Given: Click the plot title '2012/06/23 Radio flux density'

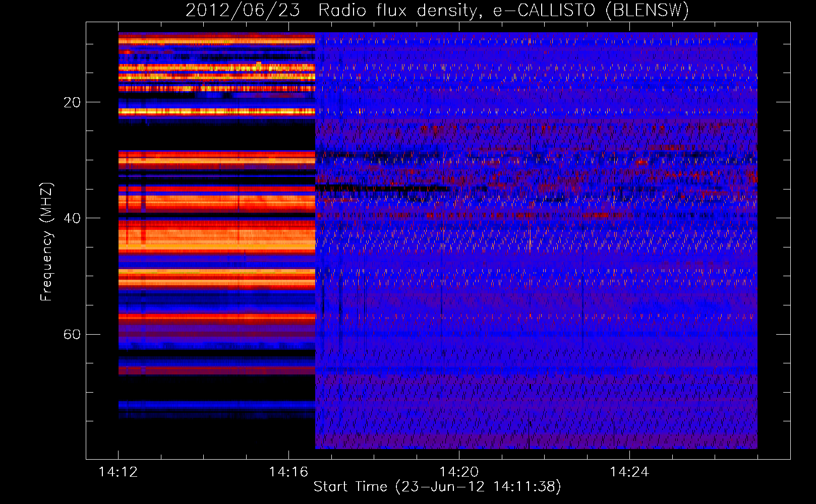Looking at the screenshot, I should point(437,11).
